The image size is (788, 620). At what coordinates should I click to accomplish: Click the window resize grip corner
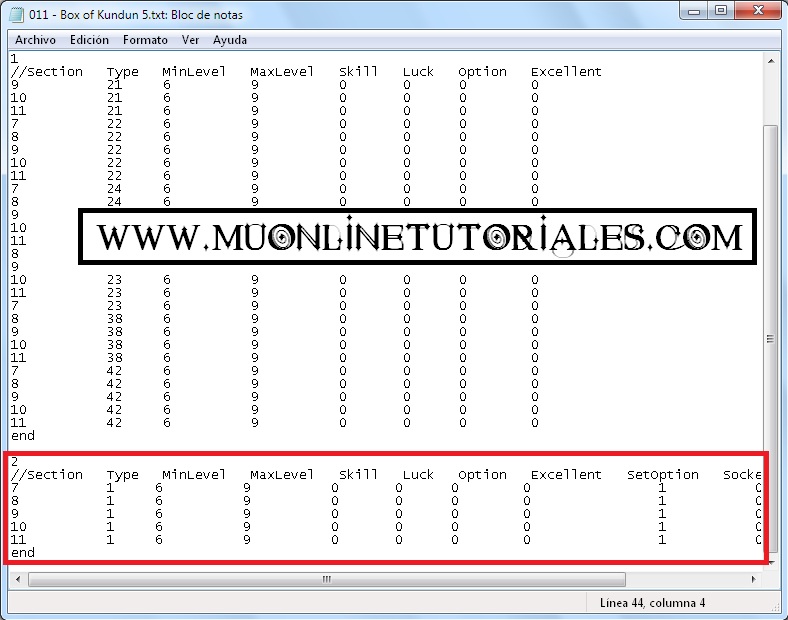[x=775, y=607]
